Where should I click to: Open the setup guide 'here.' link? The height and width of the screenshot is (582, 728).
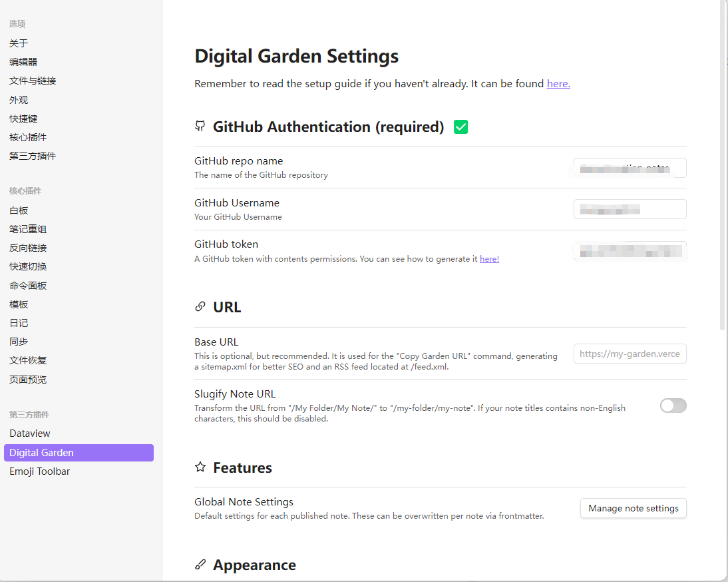pyautogui.click(x=558, y=83)
